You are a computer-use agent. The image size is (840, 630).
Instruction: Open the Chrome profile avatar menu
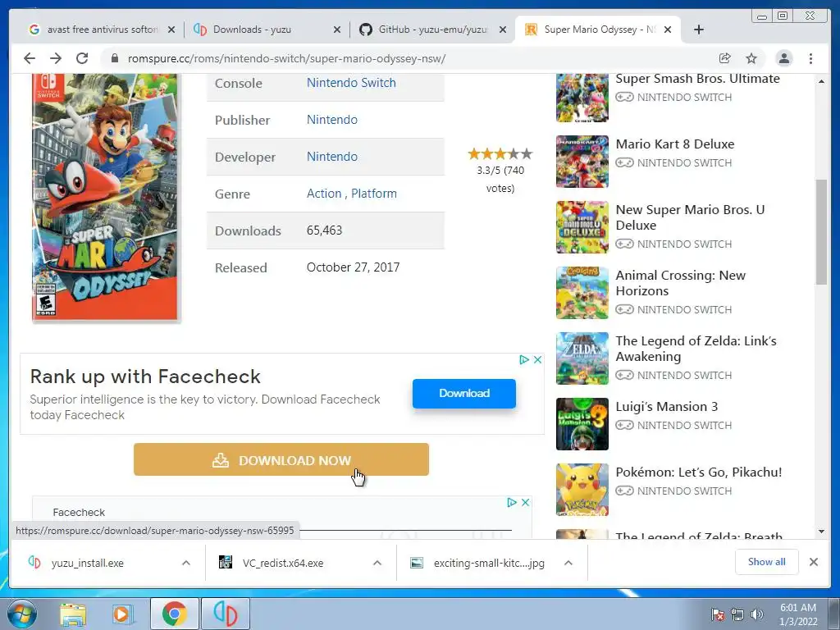783,58
